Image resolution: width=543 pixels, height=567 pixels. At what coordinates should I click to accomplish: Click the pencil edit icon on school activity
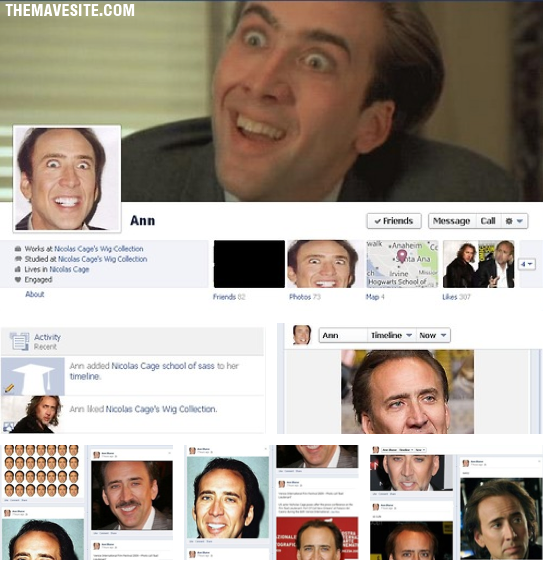9,388
